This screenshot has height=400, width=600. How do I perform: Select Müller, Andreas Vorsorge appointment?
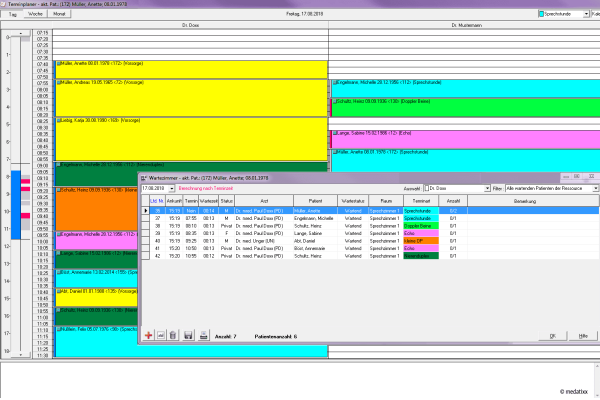(x=191, y=98)
